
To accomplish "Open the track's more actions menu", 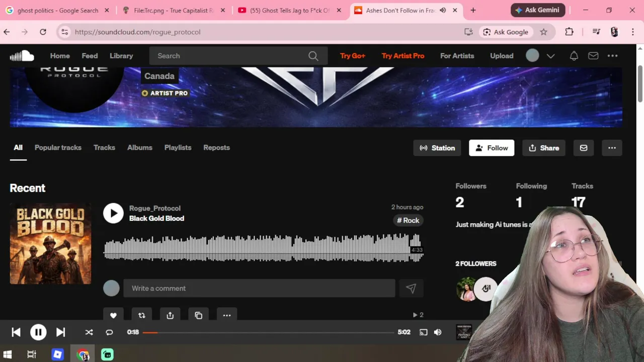I will click(x=227, y=315).
